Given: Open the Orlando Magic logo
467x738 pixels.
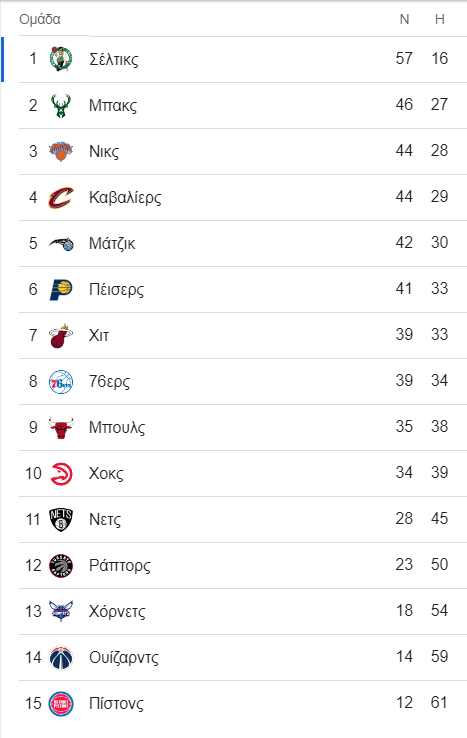Looking at the screenshot, I should pyautogui.click(x=61, y=243).
